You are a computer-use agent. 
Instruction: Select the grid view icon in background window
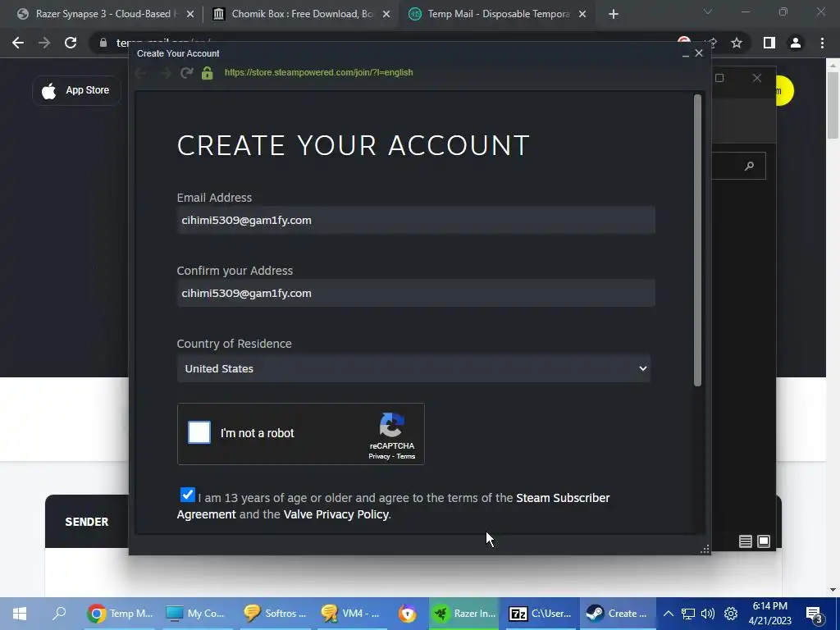[764, 541]
